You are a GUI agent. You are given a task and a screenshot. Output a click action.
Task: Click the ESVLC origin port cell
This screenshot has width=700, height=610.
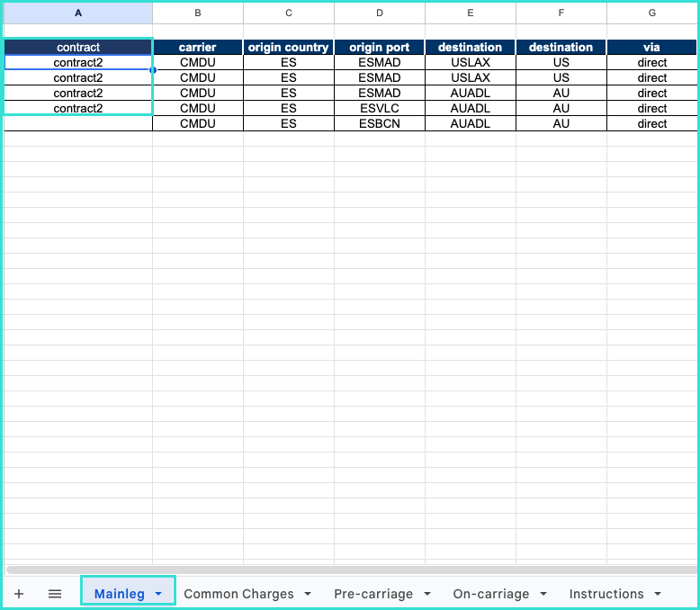tap(379, 108)
